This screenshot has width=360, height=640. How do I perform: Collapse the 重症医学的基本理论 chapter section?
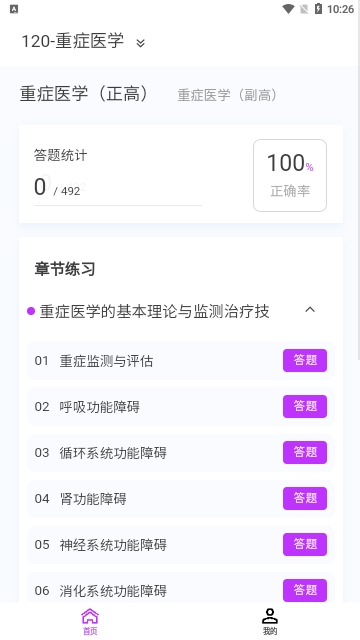(x=310, y=310)
